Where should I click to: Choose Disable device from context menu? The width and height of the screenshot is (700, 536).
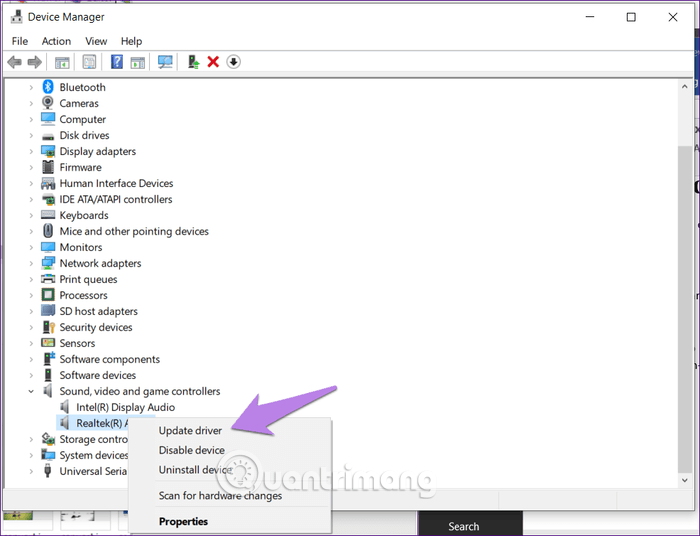(x=192, y=450)
